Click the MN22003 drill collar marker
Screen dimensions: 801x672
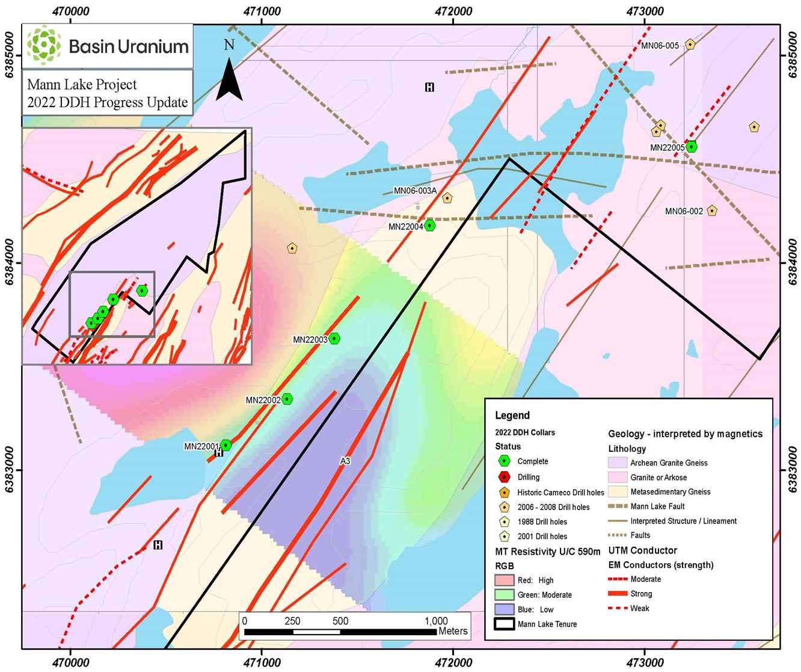click(x=334, y=339)
